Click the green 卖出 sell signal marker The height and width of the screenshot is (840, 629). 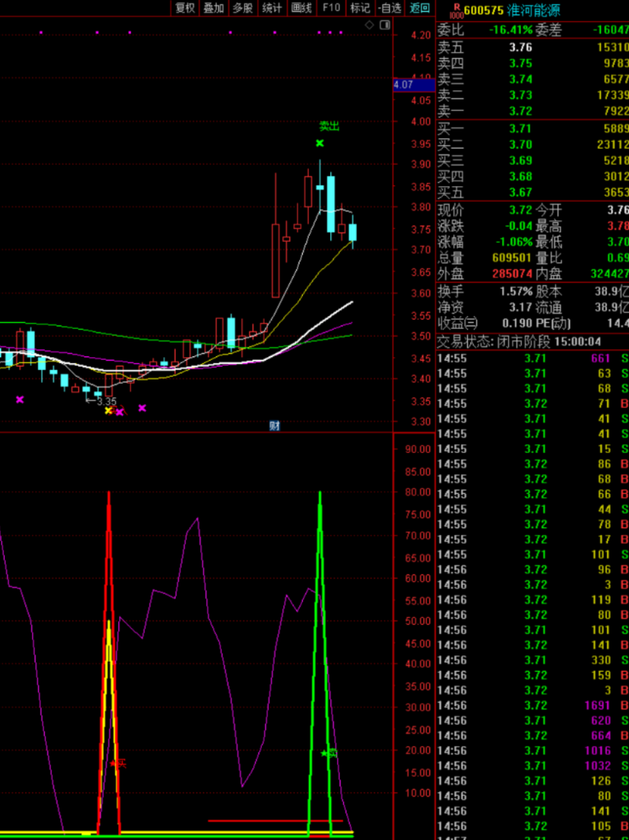[x=330, y=126]
